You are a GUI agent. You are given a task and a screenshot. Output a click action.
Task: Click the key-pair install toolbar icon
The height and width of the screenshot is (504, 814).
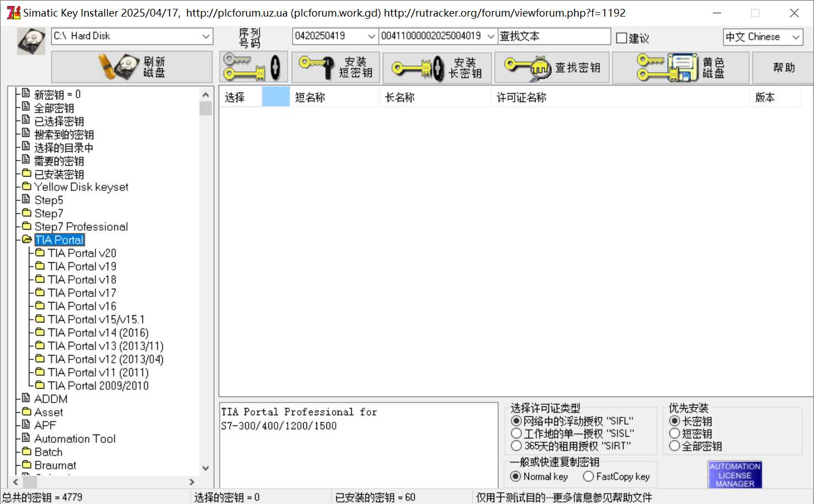click(x=253, y=67)
